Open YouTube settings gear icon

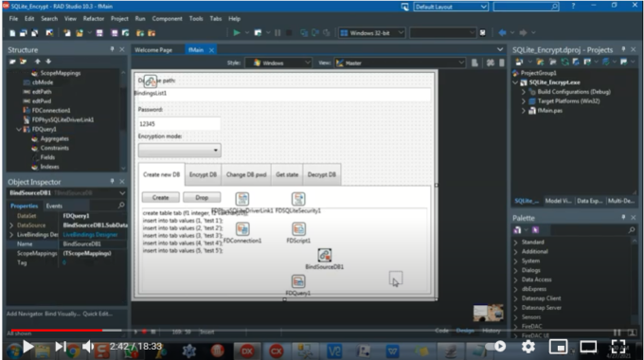coord(528,347)
